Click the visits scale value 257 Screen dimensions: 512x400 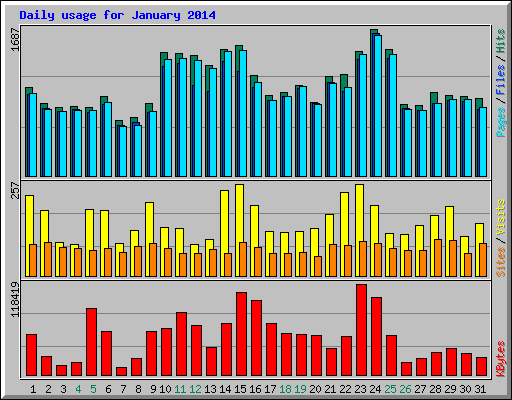click(15, 190)
